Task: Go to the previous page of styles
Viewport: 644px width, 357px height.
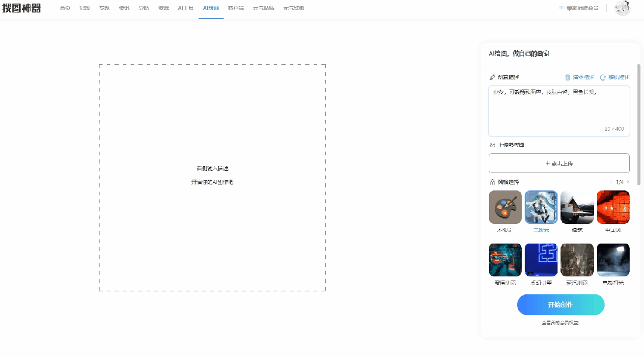Action: [612, 182]
